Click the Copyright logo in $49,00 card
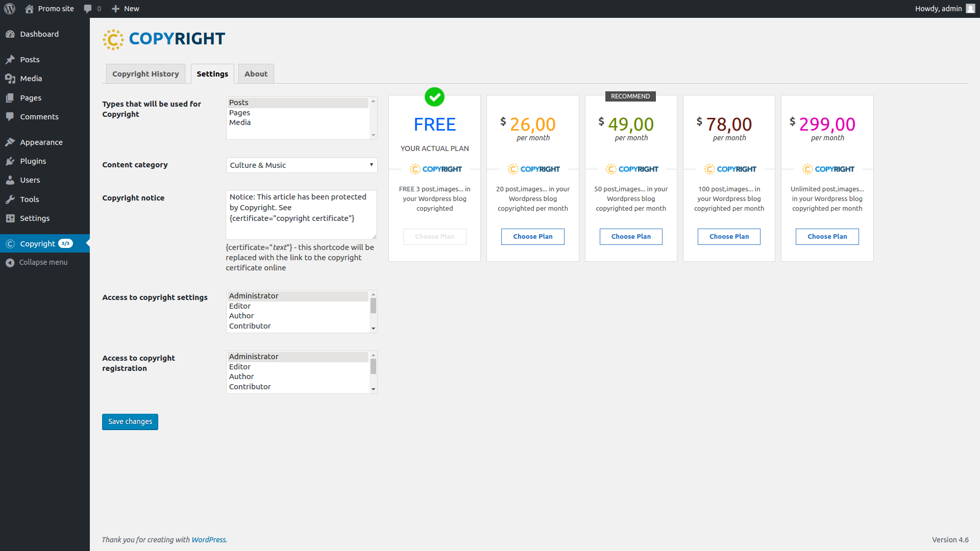 [631, 169]
